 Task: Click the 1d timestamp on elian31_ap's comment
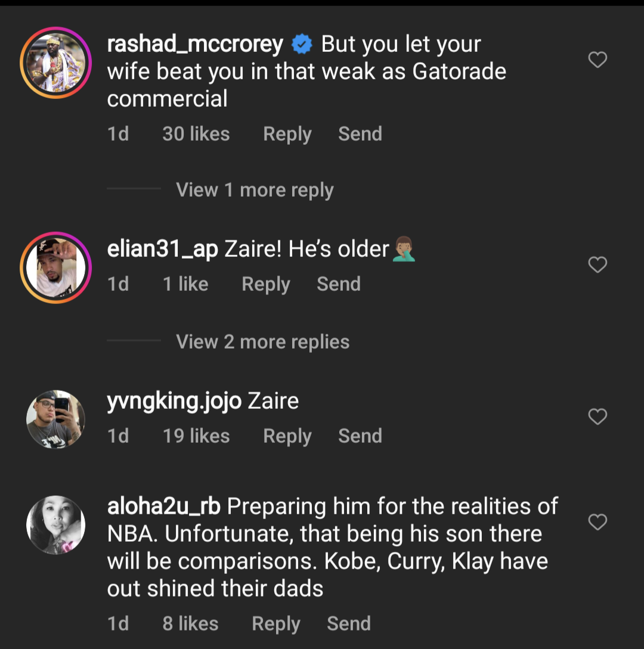(117, 284)
